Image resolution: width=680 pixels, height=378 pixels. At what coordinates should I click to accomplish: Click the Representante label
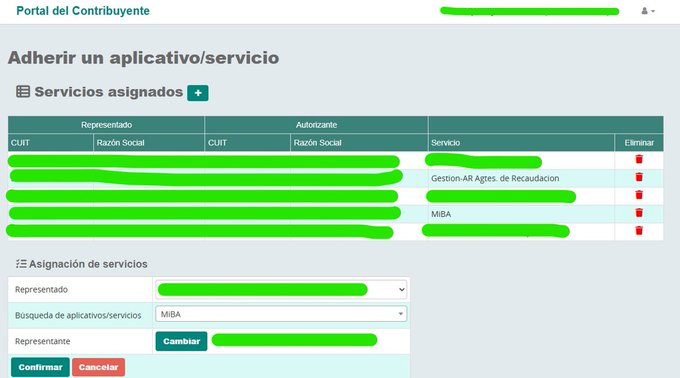(42, 341)
